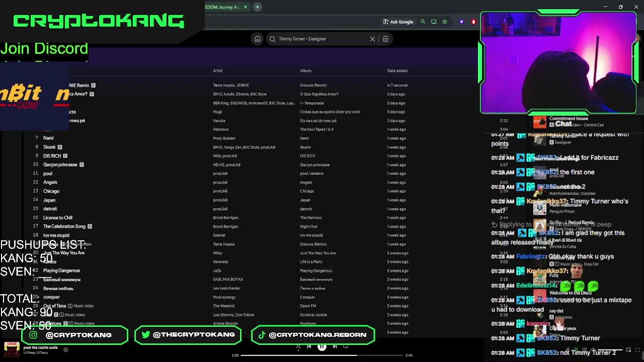Pause the currently playing song
The width and height of the screenshot is (644, 362).
coord(321,346)
